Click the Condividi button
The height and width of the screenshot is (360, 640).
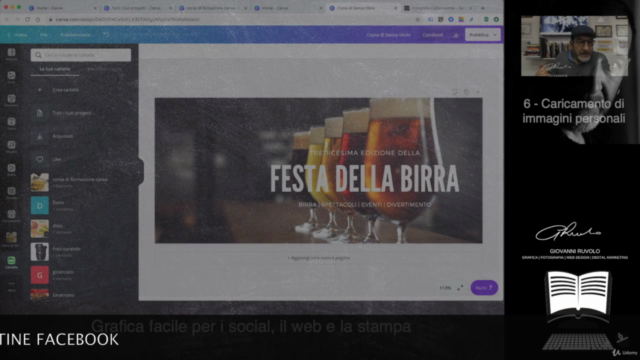tap(433, 35)
